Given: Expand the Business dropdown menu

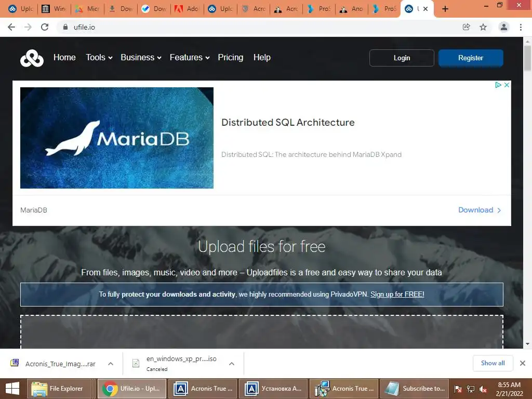Looking at the screenshot, I should tap(141, 57).
